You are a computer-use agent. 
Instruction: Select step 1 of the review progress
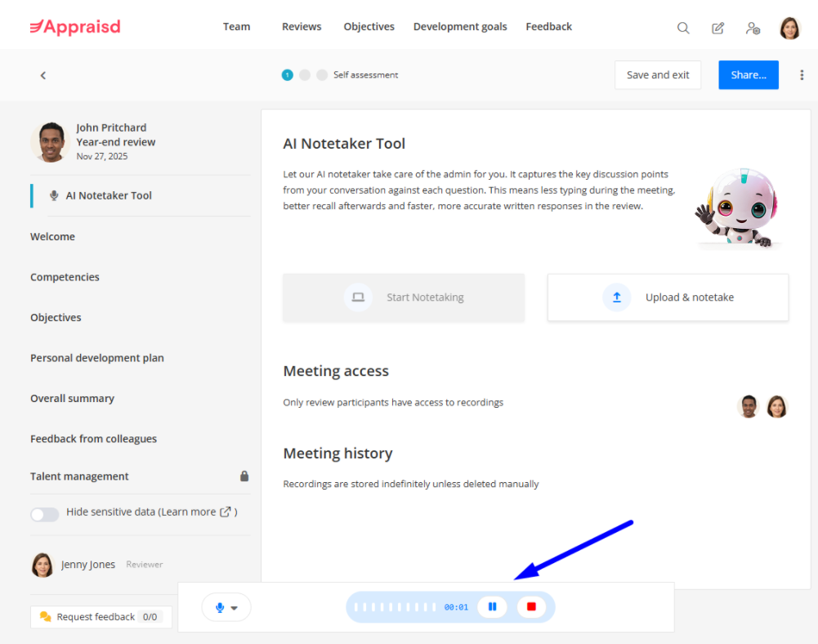pyautogui.click(x=288, y=75)
